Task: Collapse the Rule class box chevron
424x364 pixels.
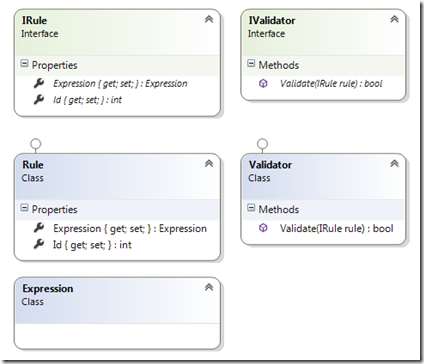Action: coord(209,164)
